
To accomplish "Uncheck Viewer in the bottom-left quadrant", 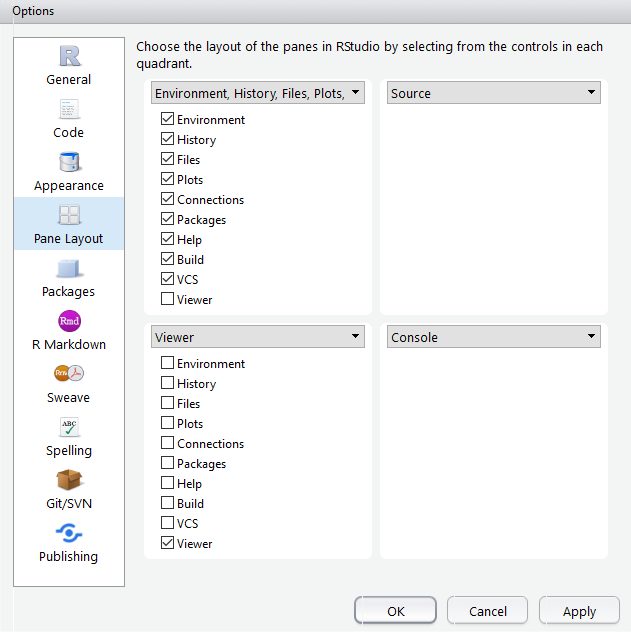I will [x=167, y=543].
